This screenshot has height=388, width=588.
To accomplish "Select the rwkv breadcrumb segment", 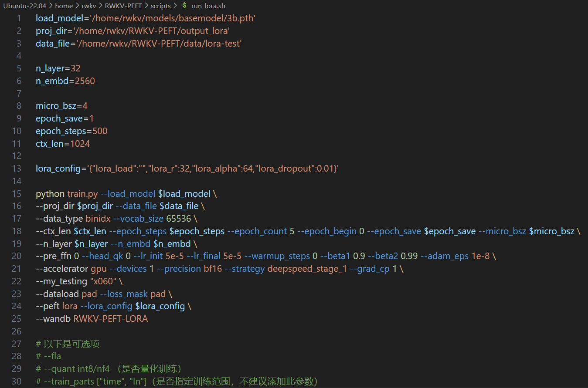I will [x=88, y=6].
